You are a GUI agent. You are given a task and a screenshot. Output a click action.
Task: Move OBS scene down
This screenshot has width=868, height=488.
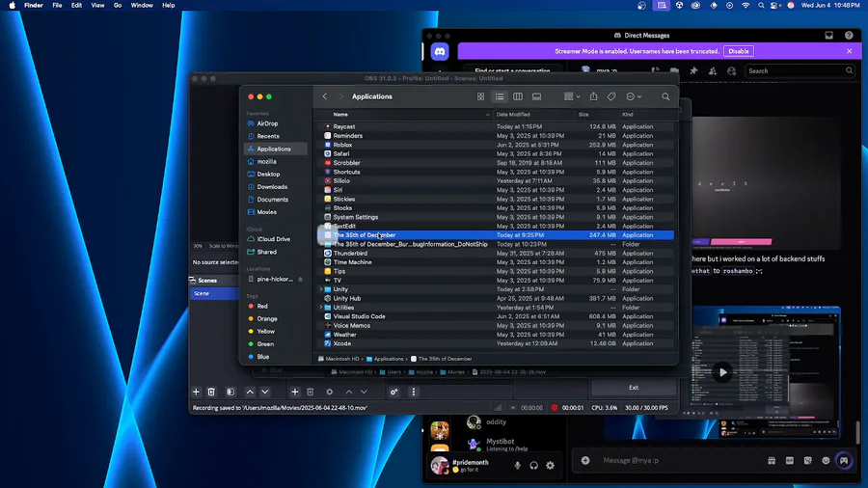point(265,392)
